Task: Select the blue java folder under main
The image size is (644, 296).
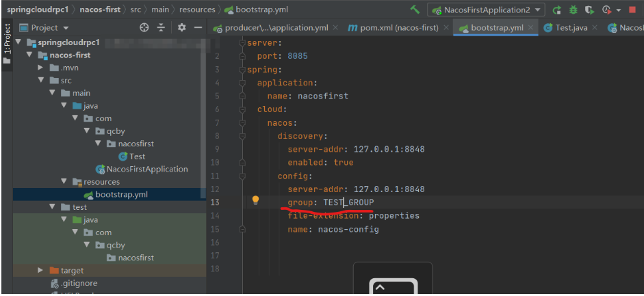Action: coord(86,106)
